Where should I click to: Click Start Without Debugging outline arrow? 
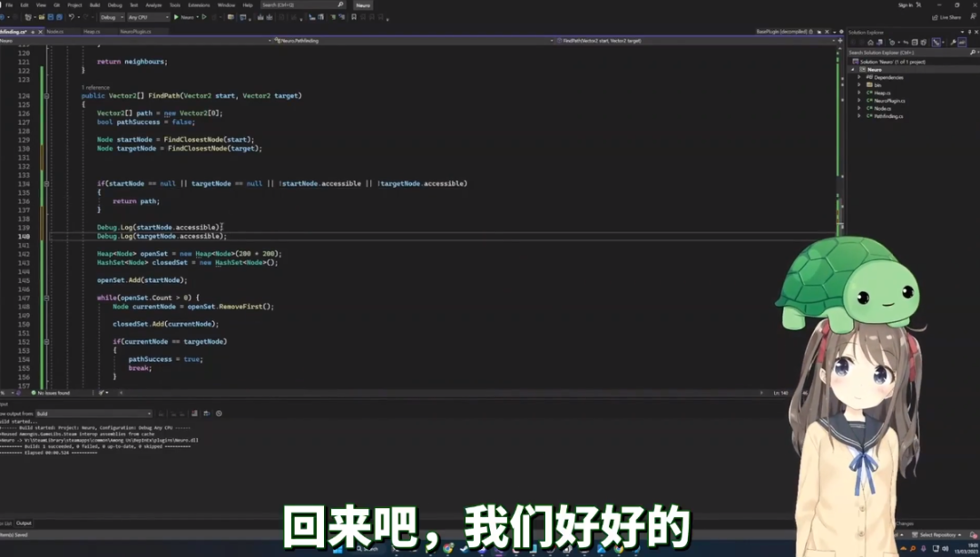[204, 17]
